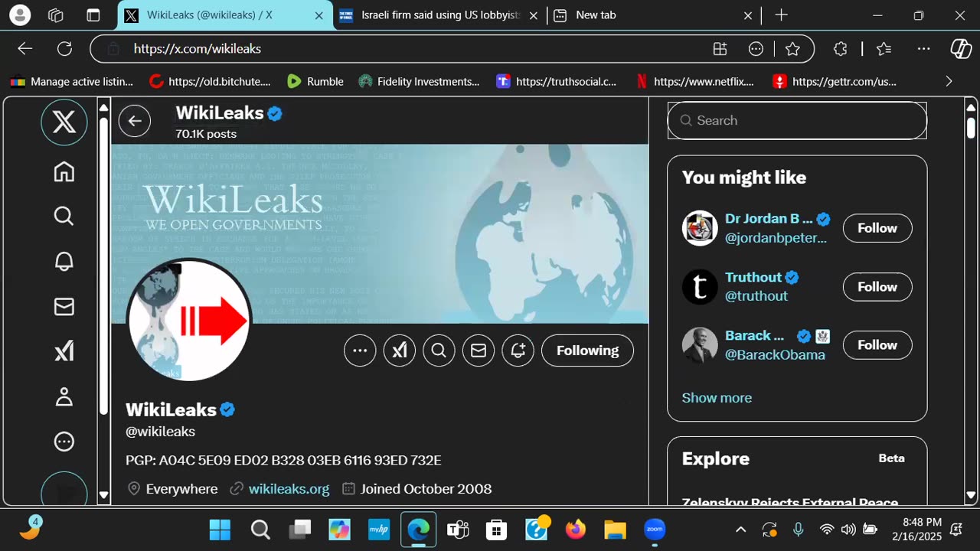
Task: Open the clock showing 8:48 PM
Action: [916, 530]
